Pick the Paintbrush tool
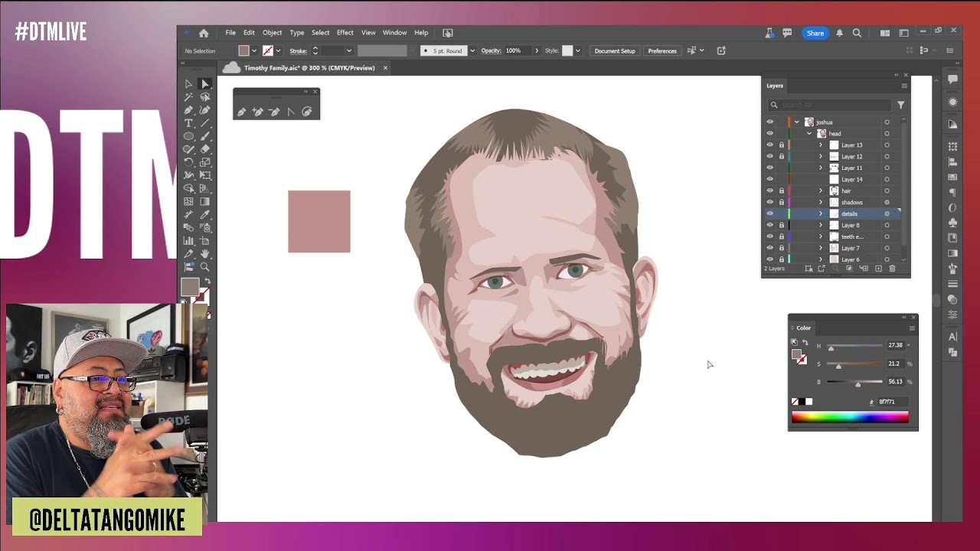 (x=205, y=136)
